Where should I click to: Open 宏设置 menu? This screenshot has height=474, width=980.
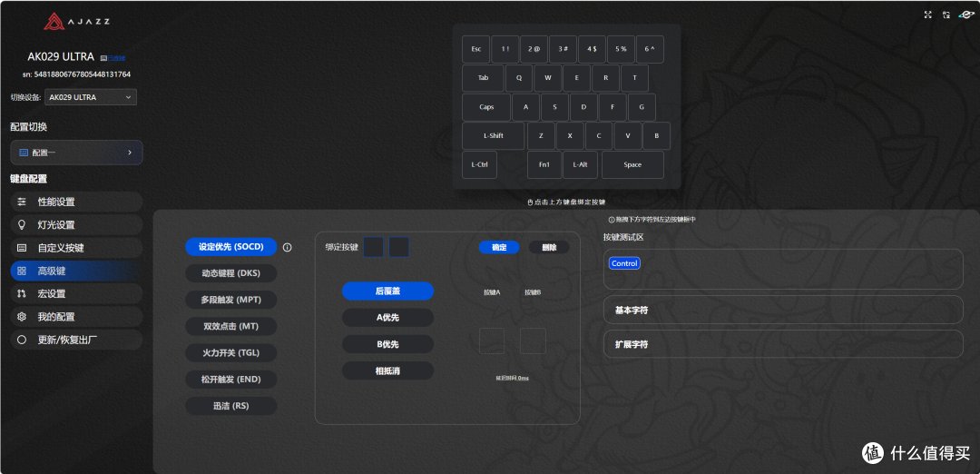pyautogui.click(x=76, y=293)
